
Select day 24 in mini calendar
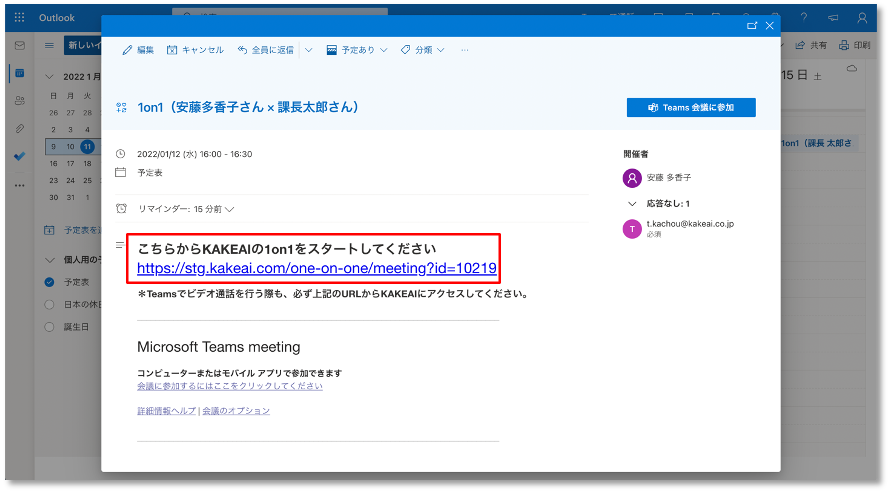tap(70, 181)
